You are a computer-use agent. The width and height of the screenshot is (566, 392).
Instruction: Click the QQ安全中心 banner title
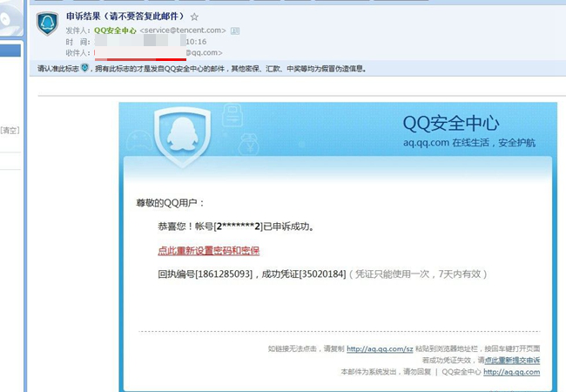(451, 124)
